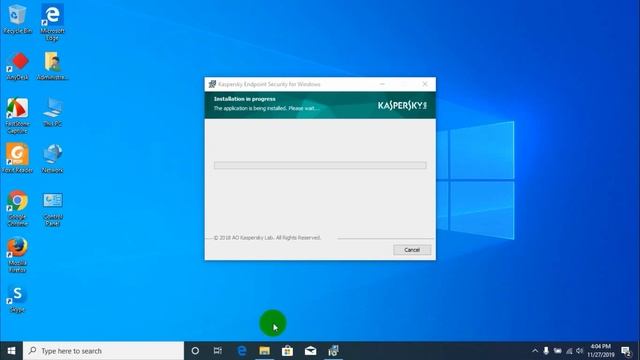Click the microphone tray icon
This screenshot has height=360, width=640.
pyautogui.click(x=546, y=351)
